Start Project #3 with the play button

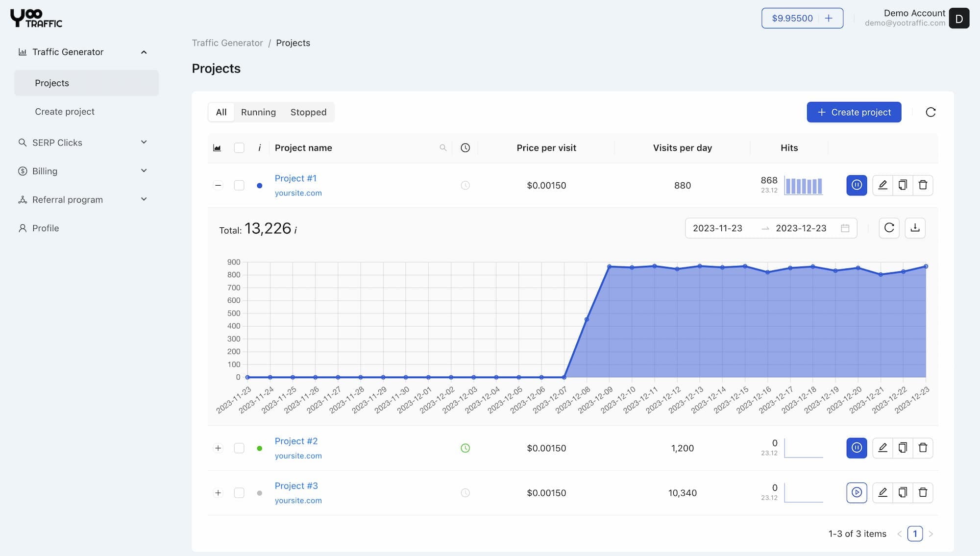[x=856, y=493]
